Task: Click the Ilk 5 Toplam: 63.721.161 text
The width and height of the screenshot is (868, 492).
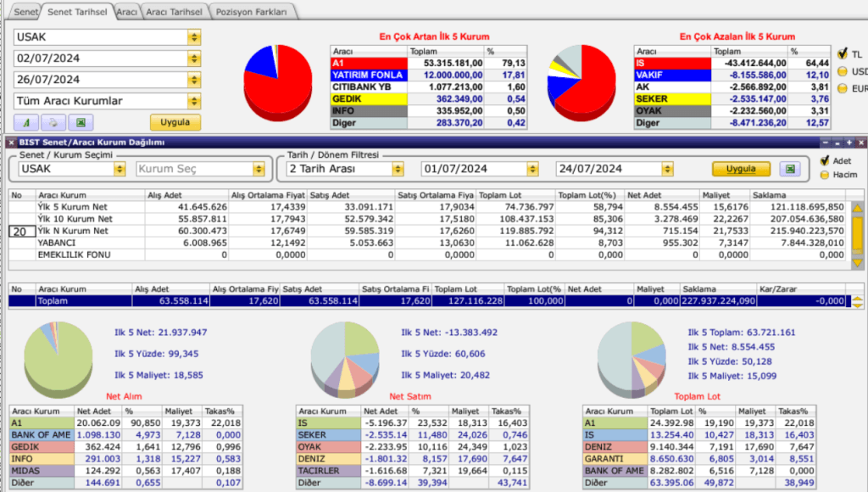Action: [x=742, y=333]
